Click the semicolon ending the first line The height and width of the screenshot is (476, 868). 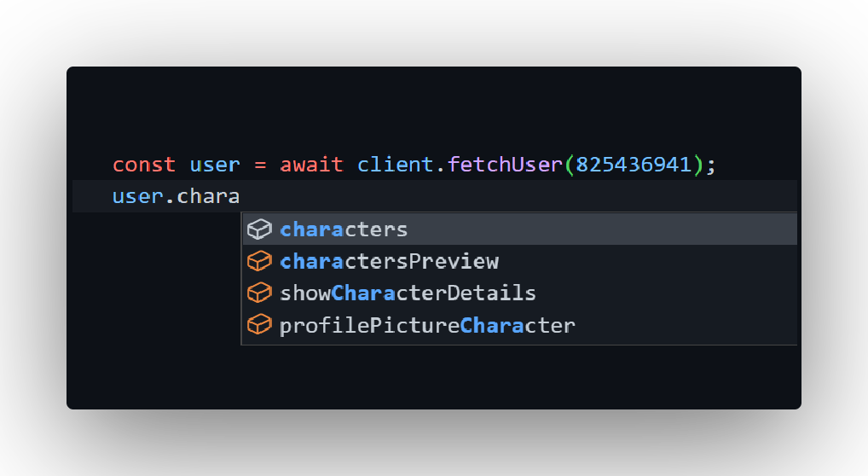click(711, 164)
